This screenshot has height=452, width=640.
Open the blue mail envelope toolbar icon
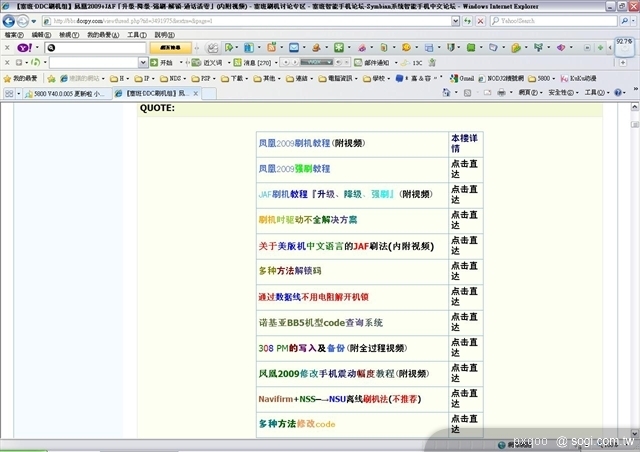coord(294,48)
